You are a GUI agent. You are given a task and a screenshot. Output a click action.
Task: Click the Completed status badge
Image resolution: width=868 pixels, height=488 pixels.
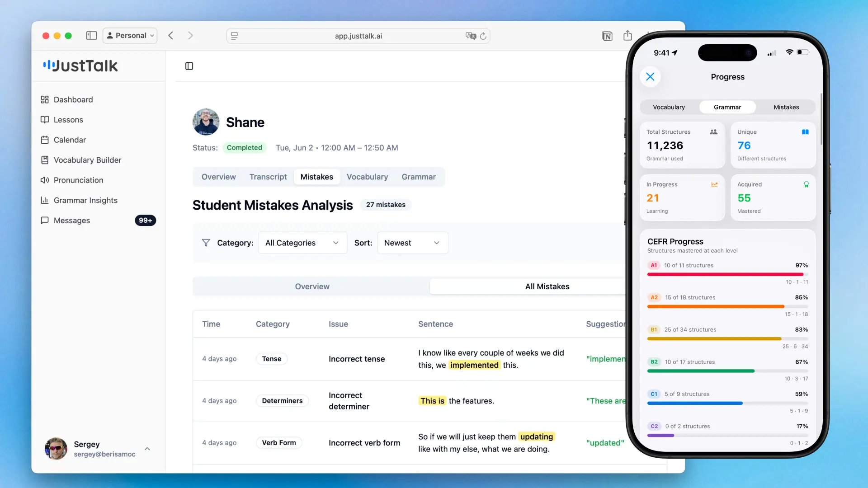pyautogui.click(x=245, y=148)
